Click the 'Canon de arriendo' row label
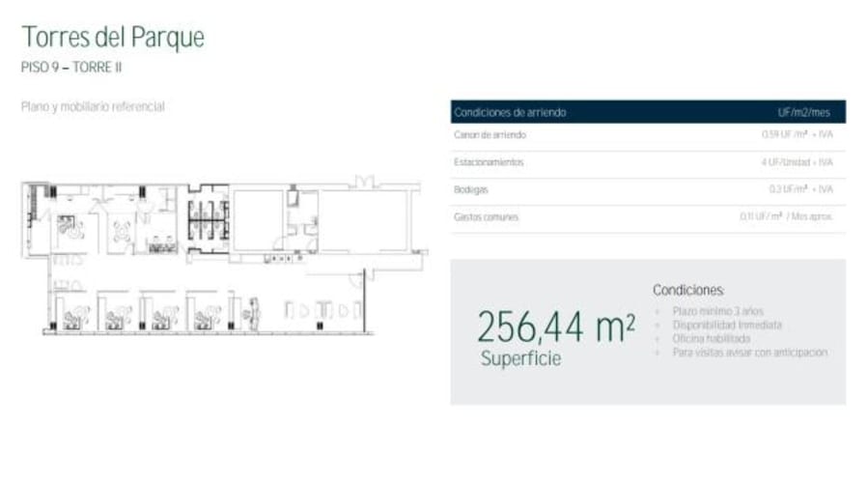The height and width of the screenshot is (483, 868). [x=490, y=135]
